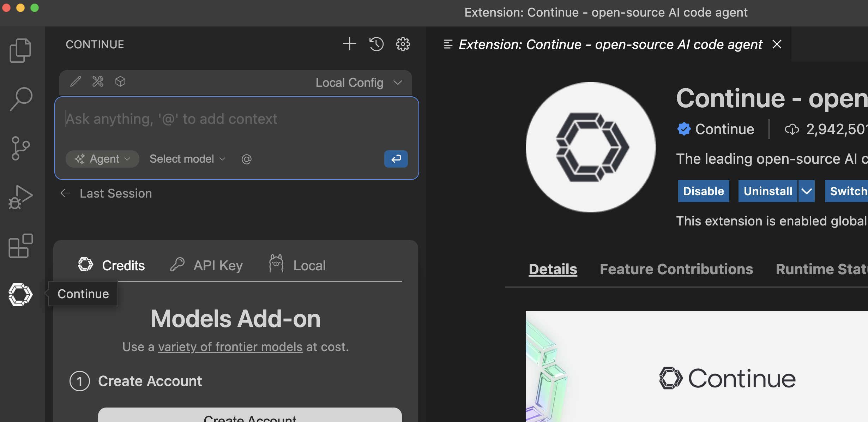Viewport: 868px width, 422px height.
Task: Click the Last Session link
Action: [x=116, y=193]
